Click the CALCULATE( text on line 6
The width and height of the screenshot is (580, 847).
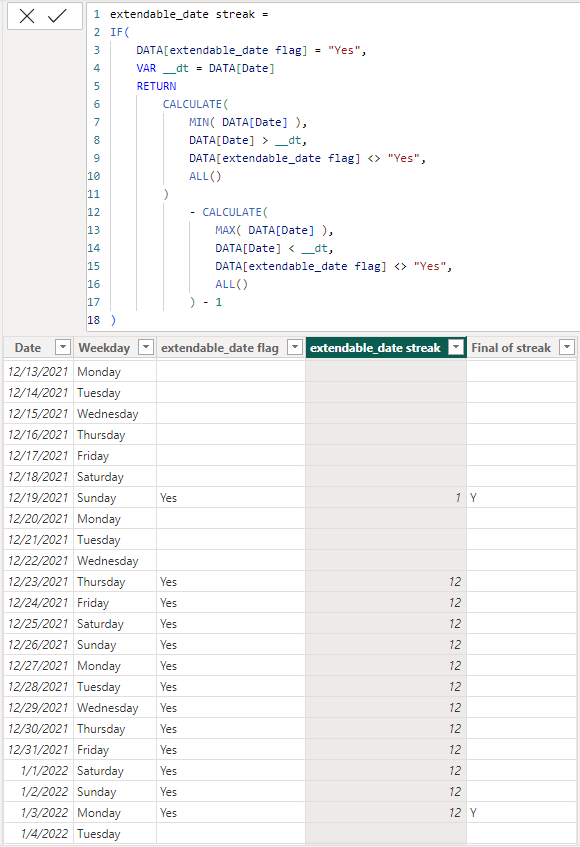(195, 104)
